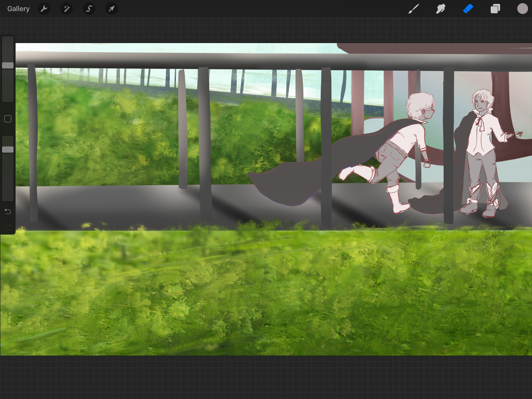Select the blue Eraser tool

(468, 9)
